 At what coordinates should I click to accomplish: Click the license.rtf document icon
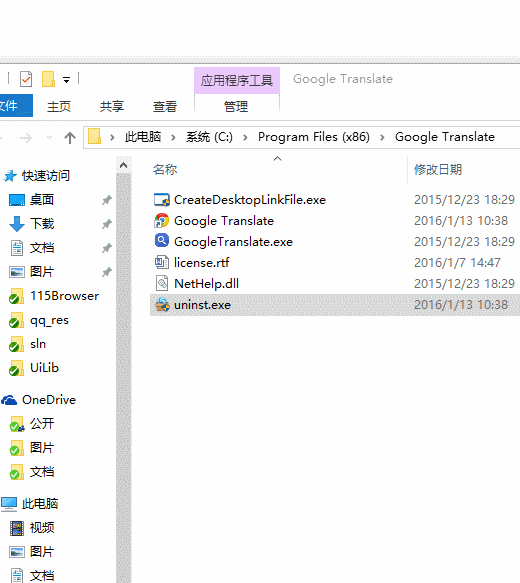click(162, 262)
